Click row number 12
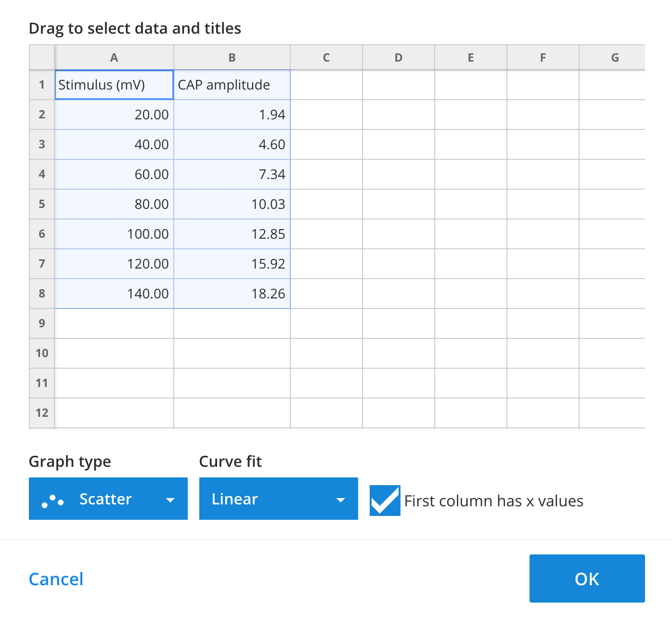The width and height of the screenshot is (672, 617). tap(42, 412)
